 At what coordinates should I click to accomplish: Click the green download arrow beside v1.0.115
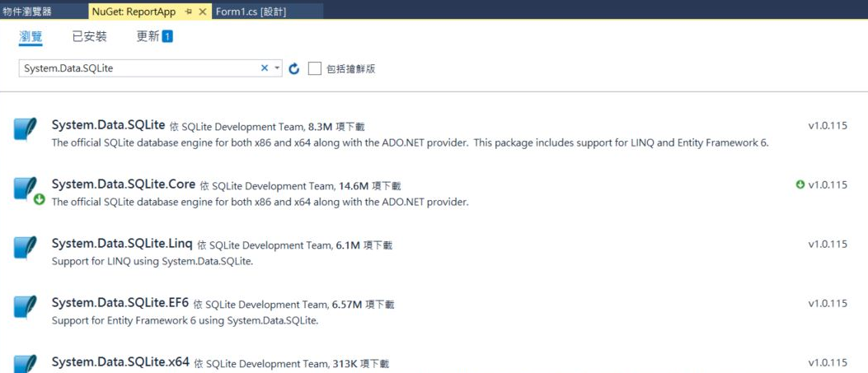click(800, 184)
